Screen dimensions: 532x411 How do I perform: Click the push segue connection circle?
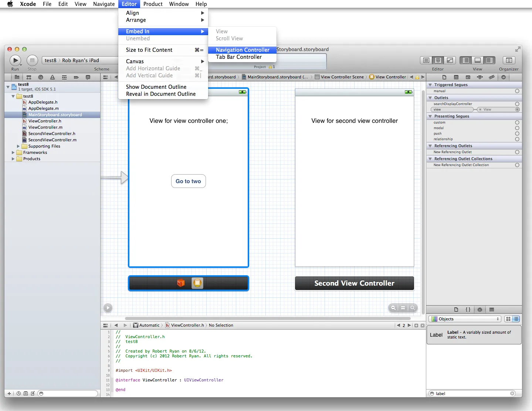point(517,134)
